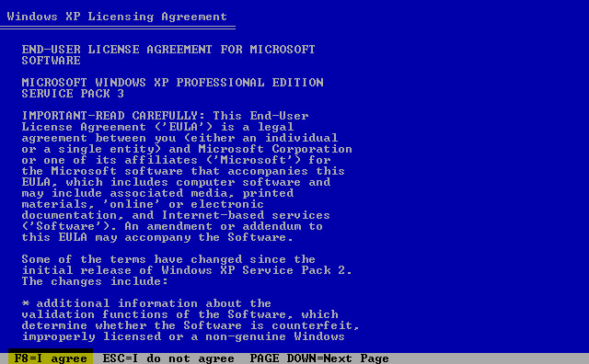Image resolution: width=589 pixels, height=364 pixels.
Task: Click the line 'determine whether the Software is counterfeit,'
Action: pyautogui.click(x=191, y=325)
